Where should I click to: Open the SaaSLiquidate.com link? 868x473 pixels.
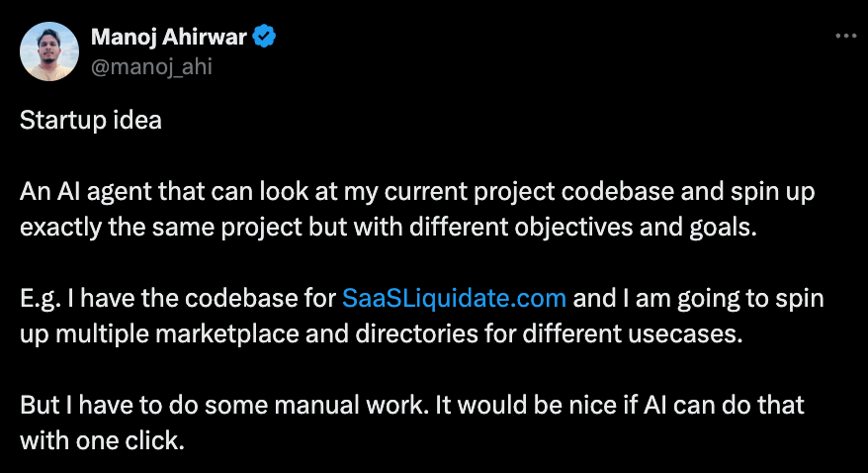pos(454,298)
